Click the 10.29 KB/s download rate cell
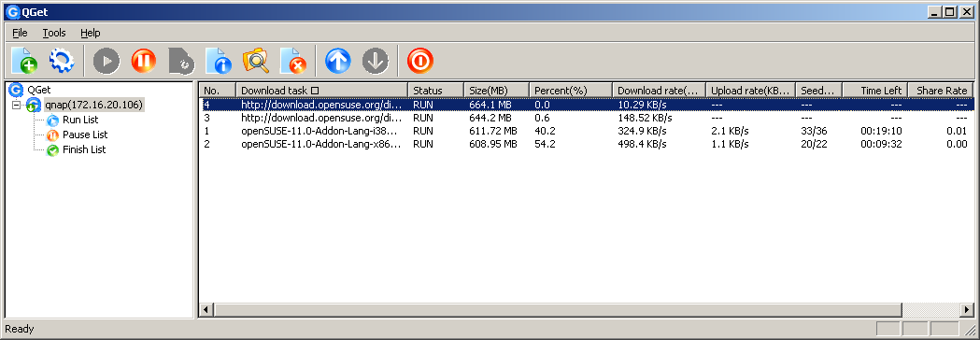Viewport: 980px width, 340px height. tap(642, 105)
